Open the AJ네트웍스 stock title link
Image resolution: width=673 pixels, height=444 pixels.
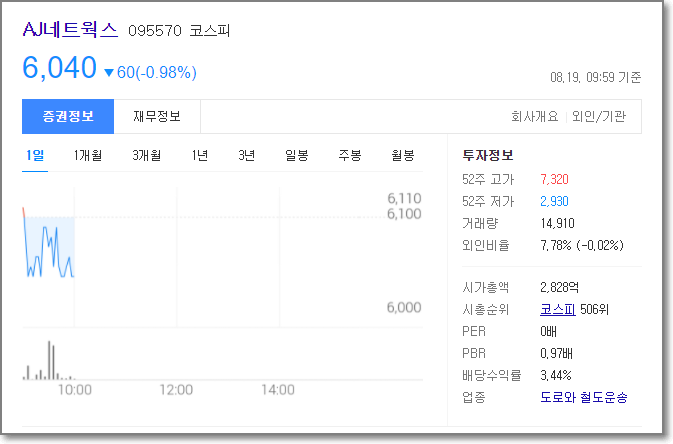[70, 30]
